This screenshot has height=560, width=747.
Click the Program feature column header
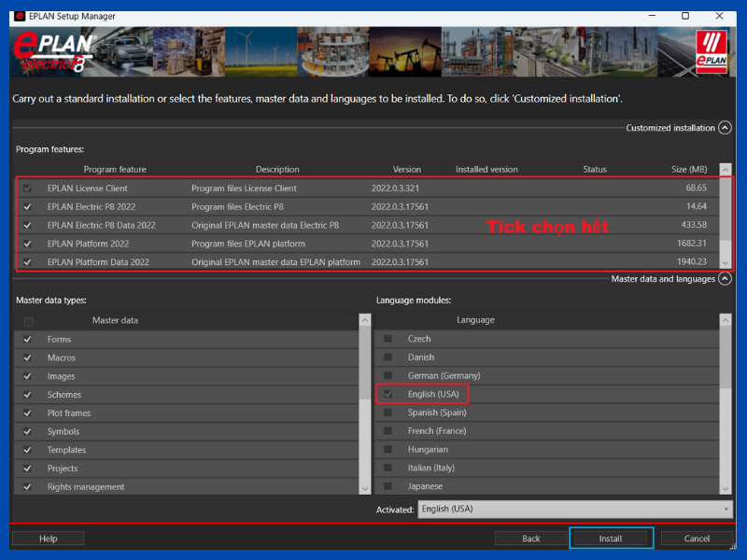tap(115, 170)
